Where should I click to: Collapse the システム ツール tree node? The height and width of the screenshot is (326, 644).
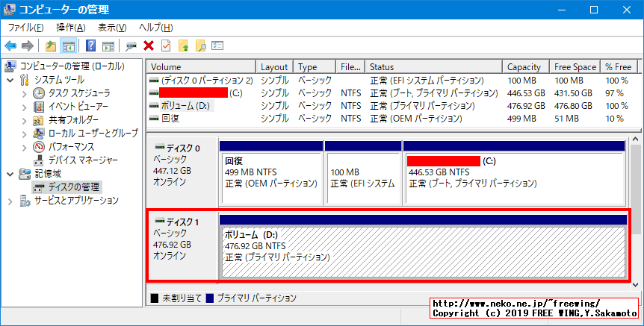(x=10, y=80)
